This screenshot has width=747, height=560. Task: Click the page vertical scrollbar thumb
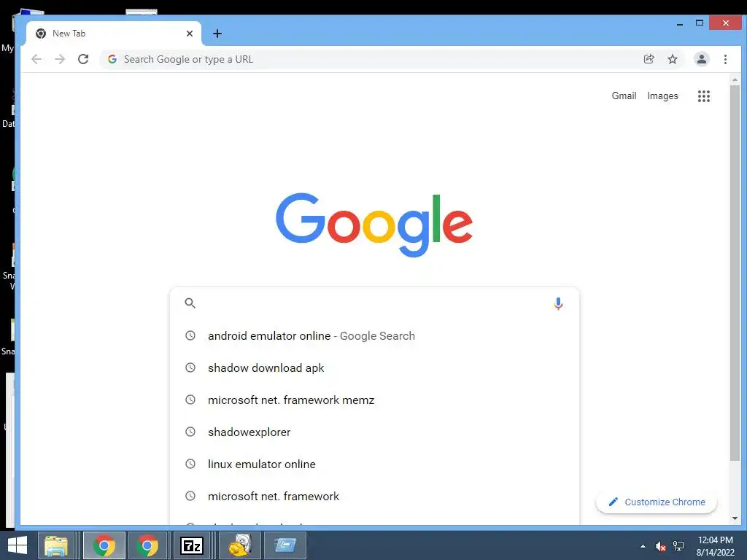coord(735,273)
